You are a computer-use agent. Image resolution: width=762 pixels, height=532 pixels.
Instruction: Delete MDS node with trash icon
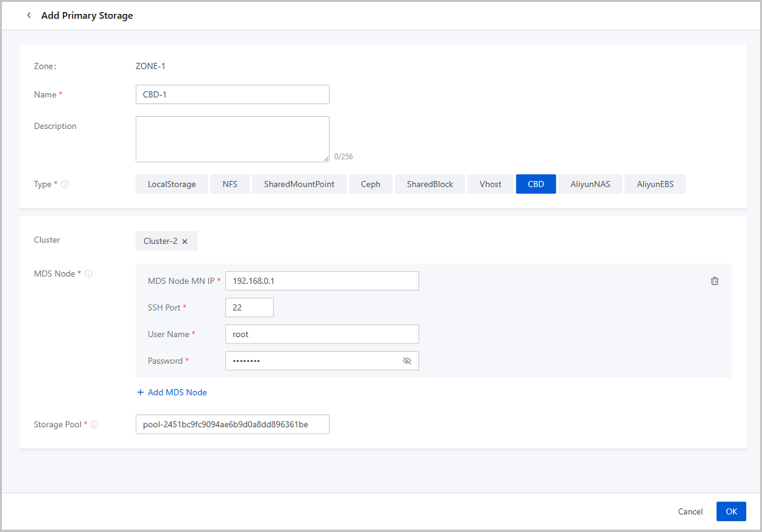point(714,281)
